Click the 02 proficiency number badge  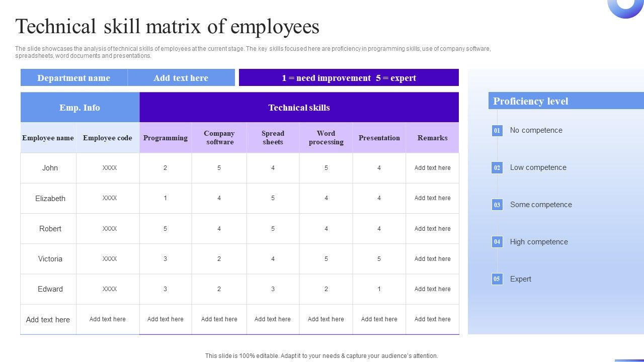[x=497, y=168]
